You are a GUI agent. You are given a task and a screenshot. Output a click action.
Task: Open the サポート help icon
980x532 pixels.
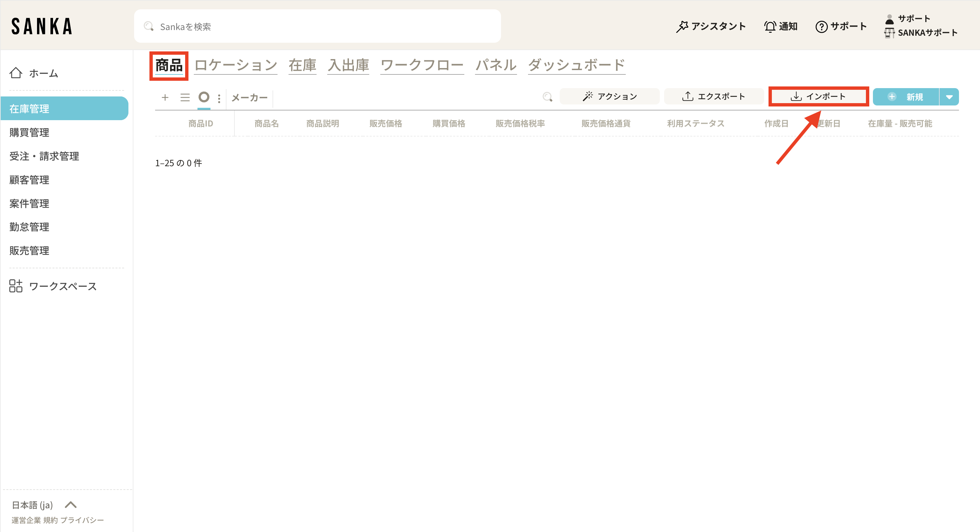click(821, 26)
